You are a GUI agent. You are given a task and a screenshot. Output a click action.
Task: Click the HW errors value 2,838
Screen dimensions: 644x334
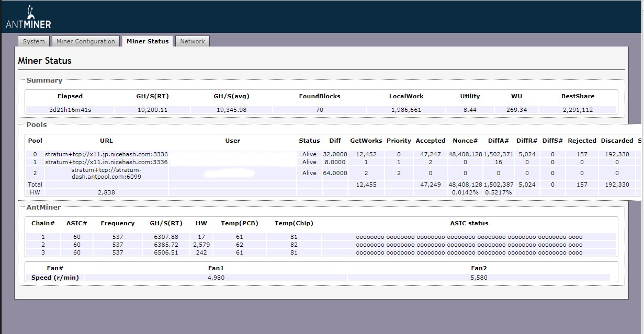point(106,192)
